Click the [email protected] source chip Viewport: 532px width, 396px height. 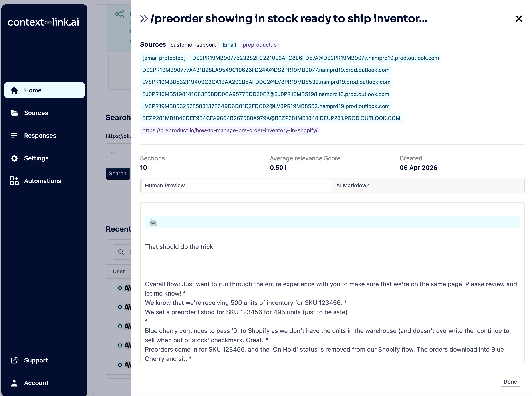164,58
